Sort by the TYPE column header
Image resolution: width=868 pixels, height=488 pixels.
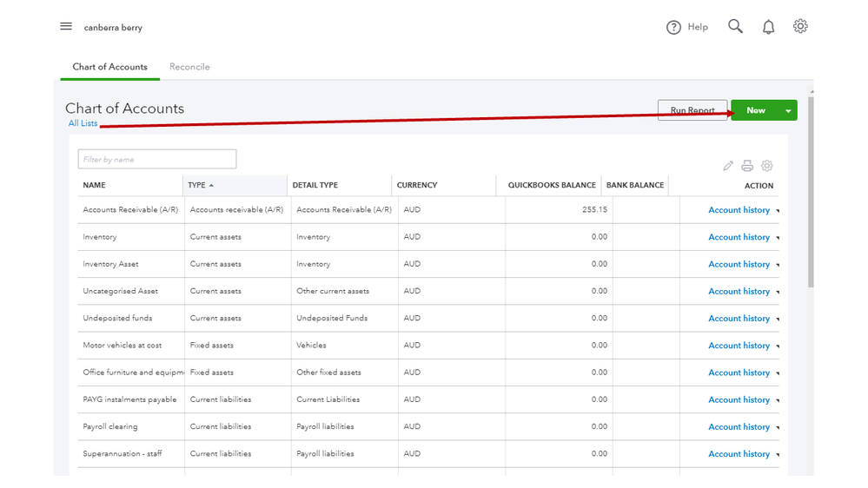coord(198,185)
